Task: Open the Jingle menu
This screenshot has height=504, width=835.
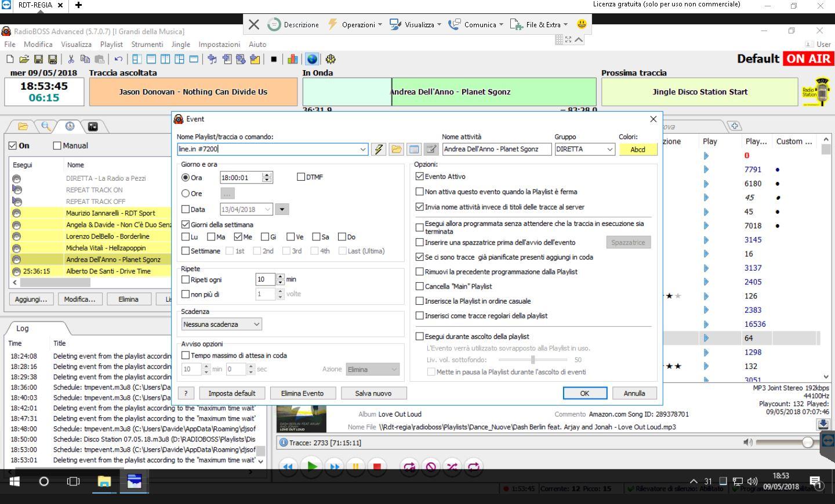Action: coord(181,44)
